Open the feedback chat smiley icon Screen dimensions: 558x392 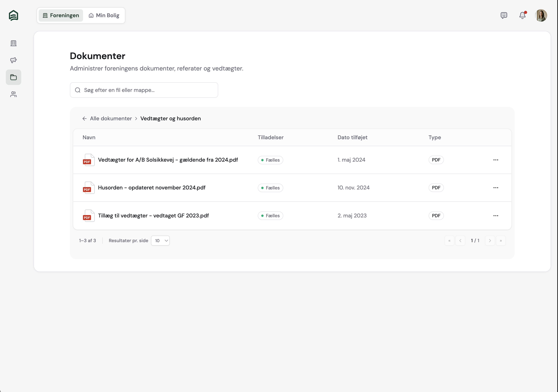point(504,16)
